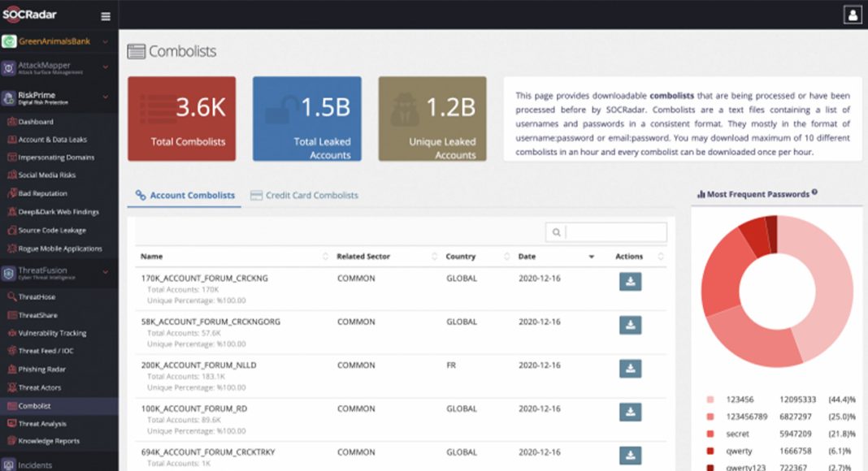Click the ThreatHose search icon
Screen dimensions: 868x471
(x=11, y=297)
